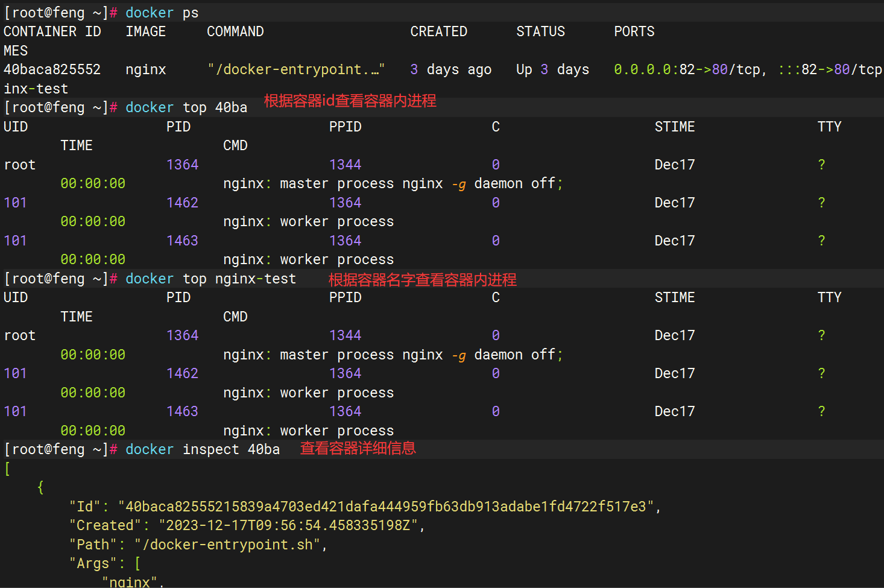Select the wrapped container name 'inx-test'
The width and height of the screenshot is (884, 588).
36,89
